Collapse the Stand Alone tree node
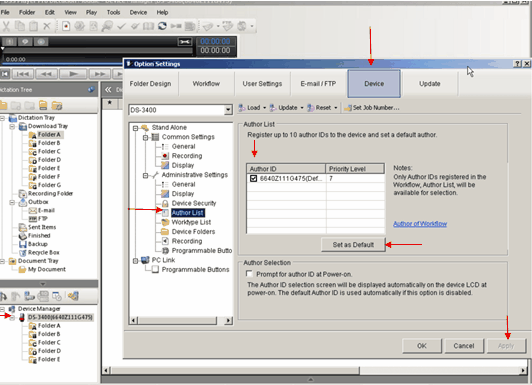The height and width of the screenshot is (385, 532). (135, 128)
